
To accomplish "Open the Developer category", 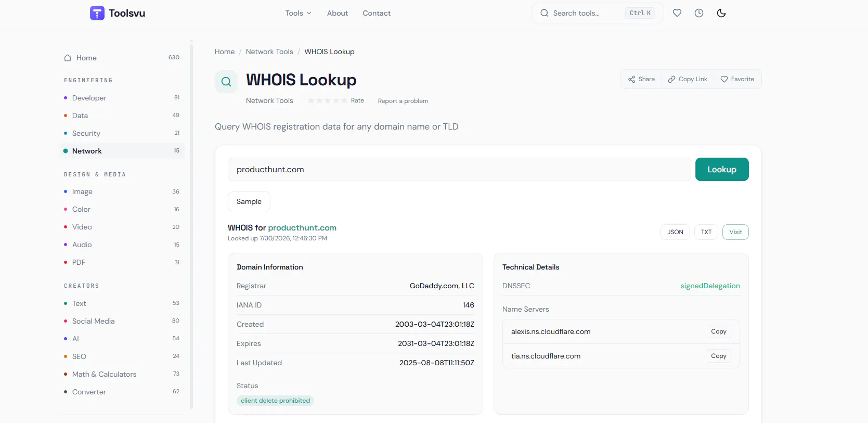I will point(122,98).
